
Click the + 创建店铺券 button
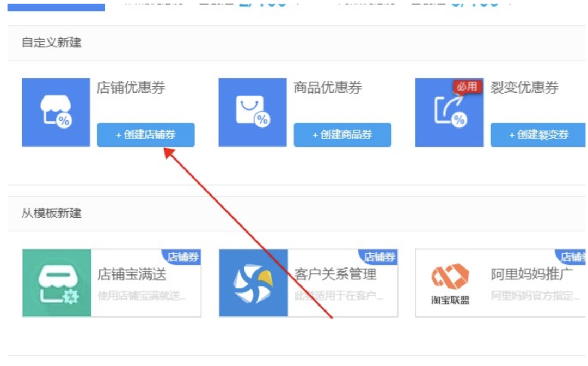(x=146, y=134)
